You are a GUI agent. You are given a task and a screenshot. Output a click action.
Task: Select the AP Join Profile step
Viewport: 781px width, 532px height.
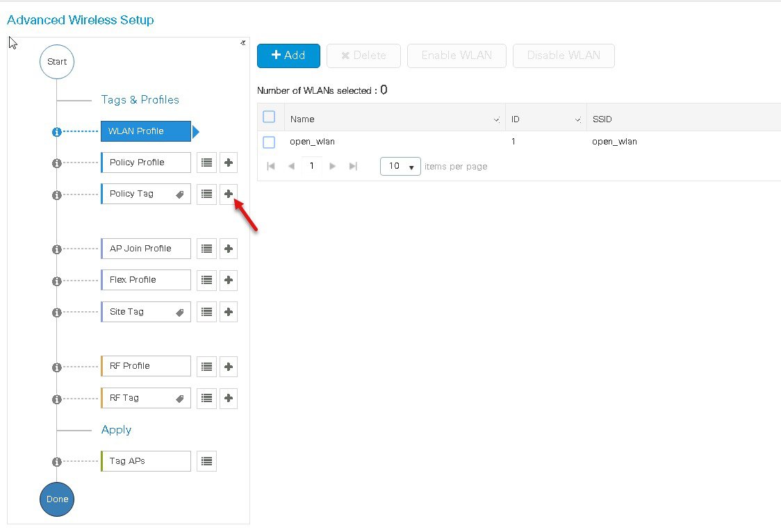tap(146, 249)
